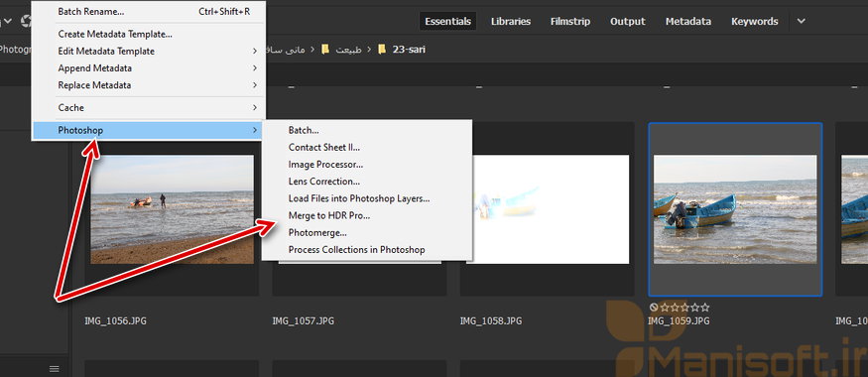Image resolution: width=868 pixels, height=377 pixels.
Task: Click the Cache submenu arrow
Action: [x=255, y=107]
